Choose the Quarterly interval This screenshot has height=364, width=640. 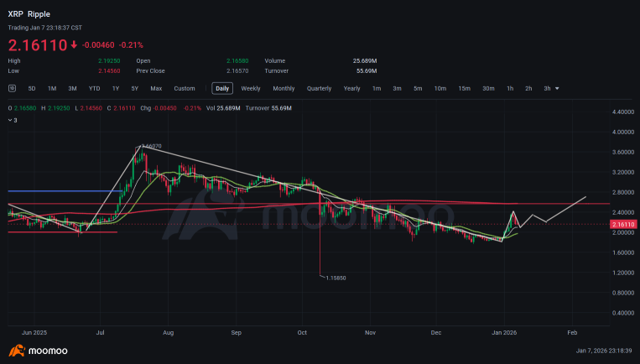(320, 89)
